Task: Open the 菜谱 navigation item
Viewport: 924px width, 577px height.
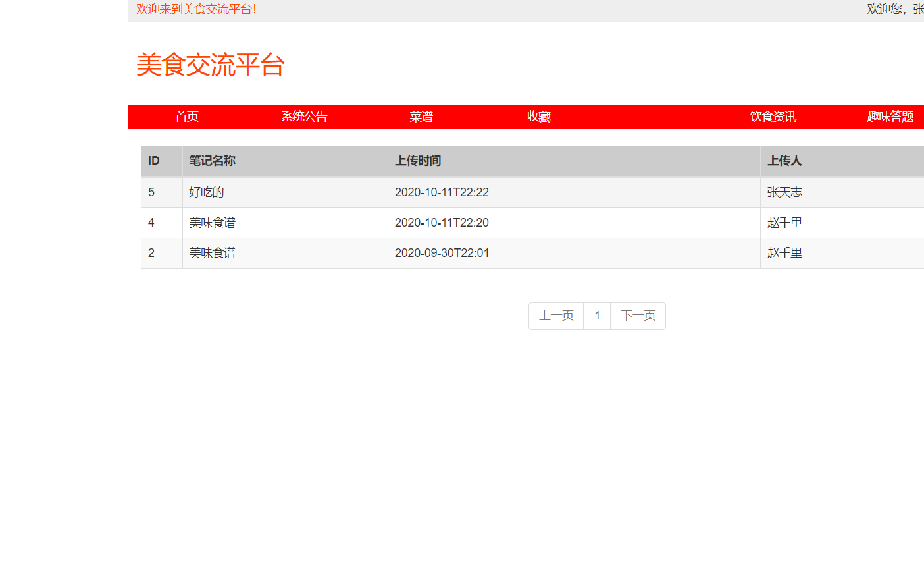Action: point(421,117)
